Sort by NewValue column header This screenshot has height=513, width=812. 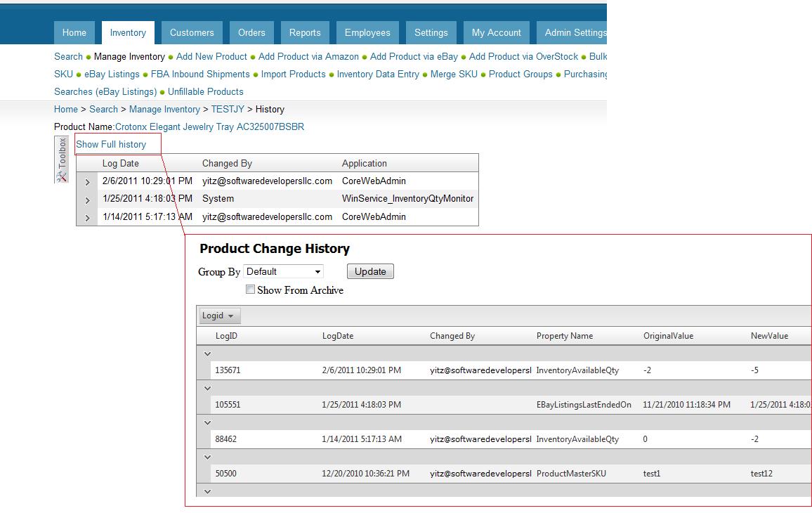(x=770, y=336)
